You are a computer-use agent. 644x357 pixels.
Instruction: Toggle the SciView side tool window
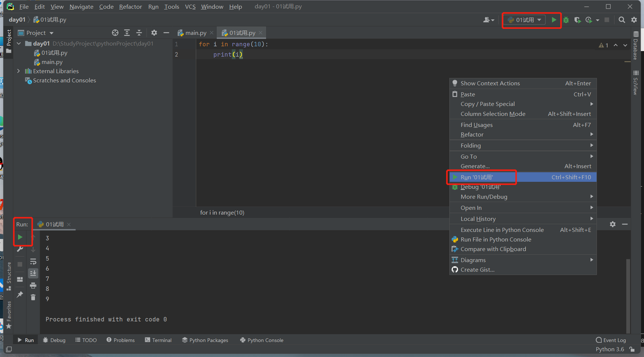[635, 83]
